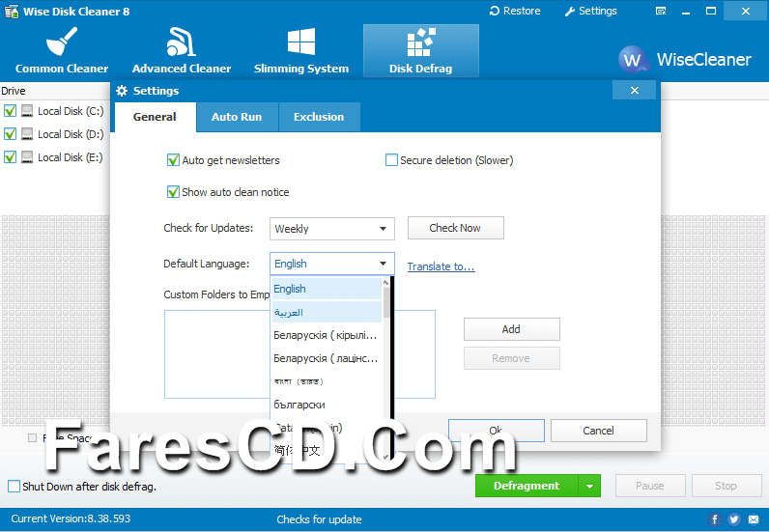This screenshot has height=532, width=769.
Task: Open the Twitter share icon
Action: [x=734, y=519]
